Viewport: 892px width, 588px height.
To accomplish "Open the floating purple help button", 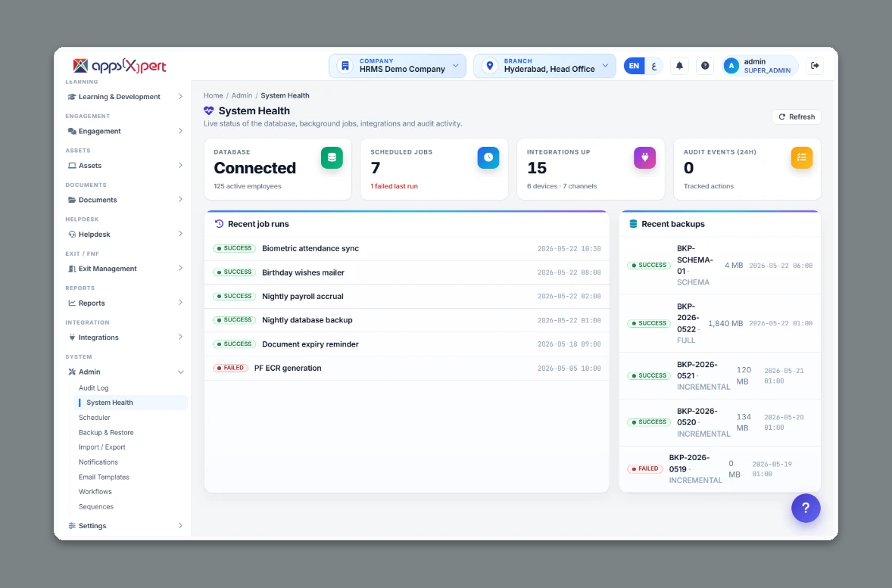I will click(x=806, y=508).
